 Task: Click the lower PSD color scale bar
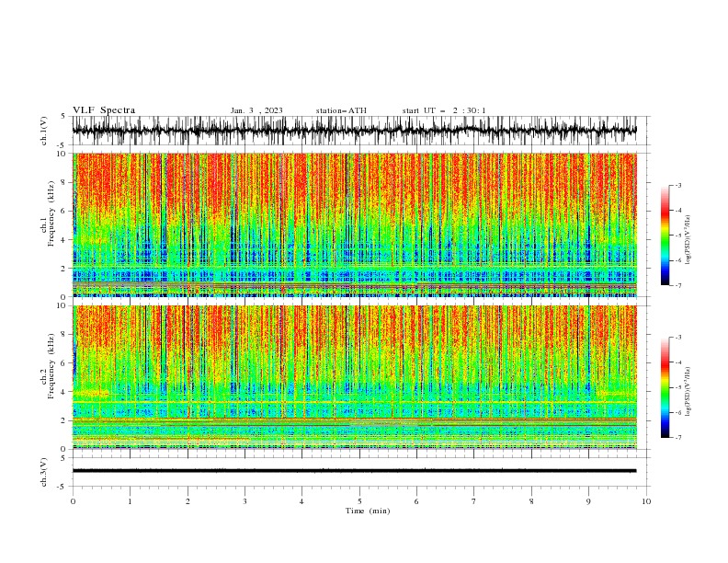coord(665,387)
